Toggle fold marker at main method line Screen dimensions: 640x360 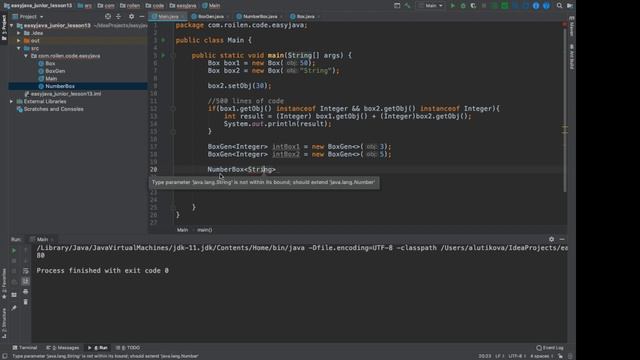tap(173, 55)
